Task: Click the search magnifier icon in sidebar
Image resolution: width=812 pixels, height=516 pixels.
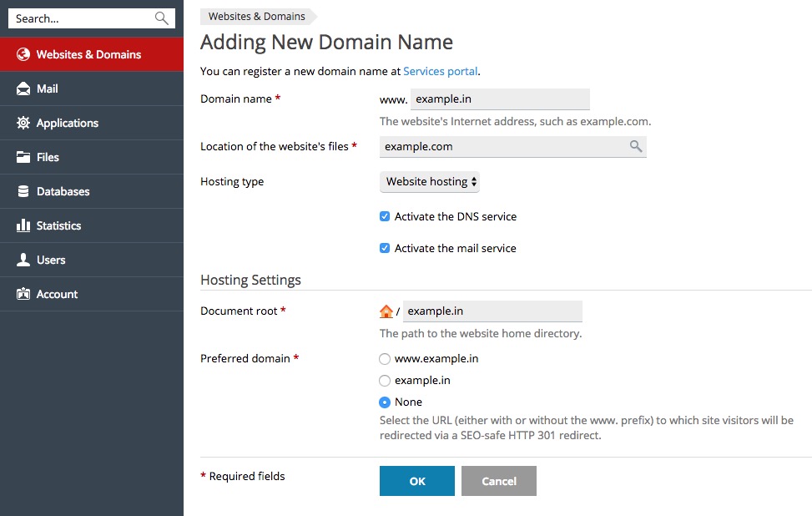Action: pyautogui.click(x=162, y=18)
